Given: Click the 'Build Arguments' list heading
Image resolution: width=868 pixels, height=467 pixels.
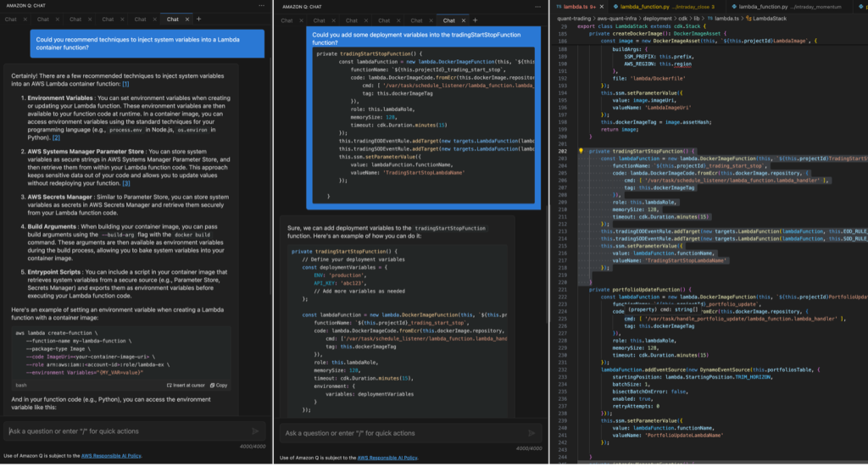Looking at the screenshot, I should [52, 227].
